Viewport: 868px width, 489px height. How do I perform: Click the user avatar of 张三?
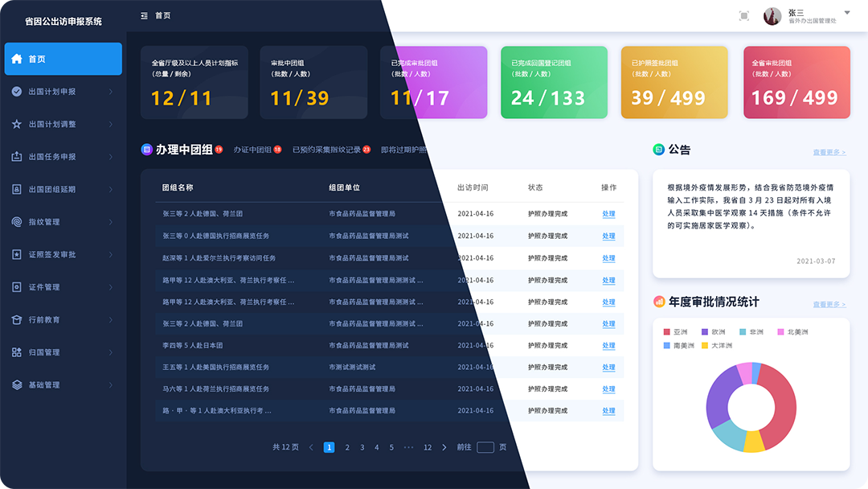pos(772,16)
